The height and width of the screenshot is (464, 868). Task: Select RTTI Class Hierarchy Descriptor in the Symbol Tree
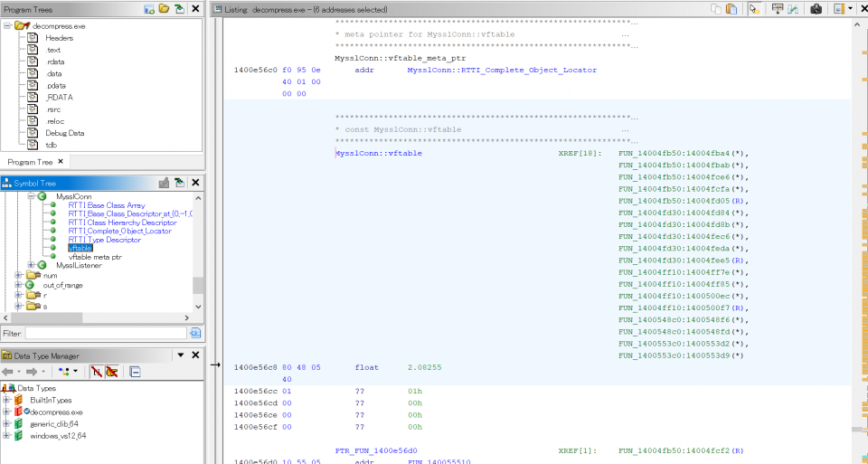pos(122,223)
